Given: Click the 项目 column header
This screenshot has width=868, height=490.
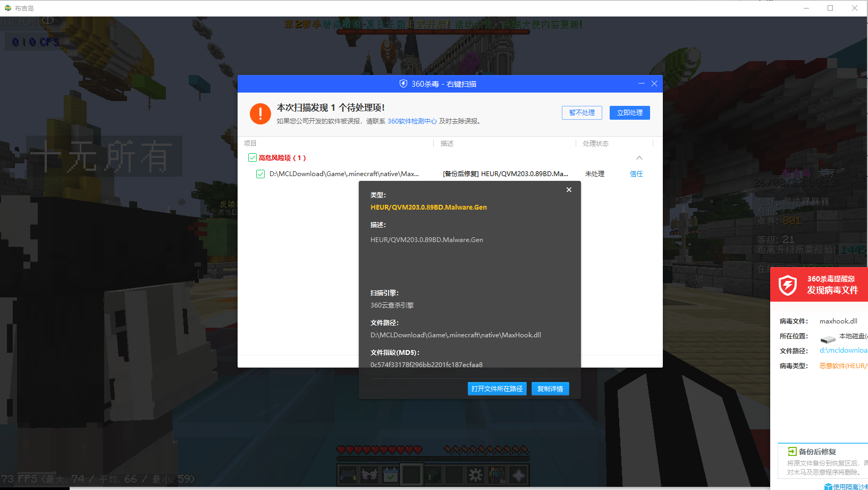Looking at the screenshot, I should tap(250, 144).
